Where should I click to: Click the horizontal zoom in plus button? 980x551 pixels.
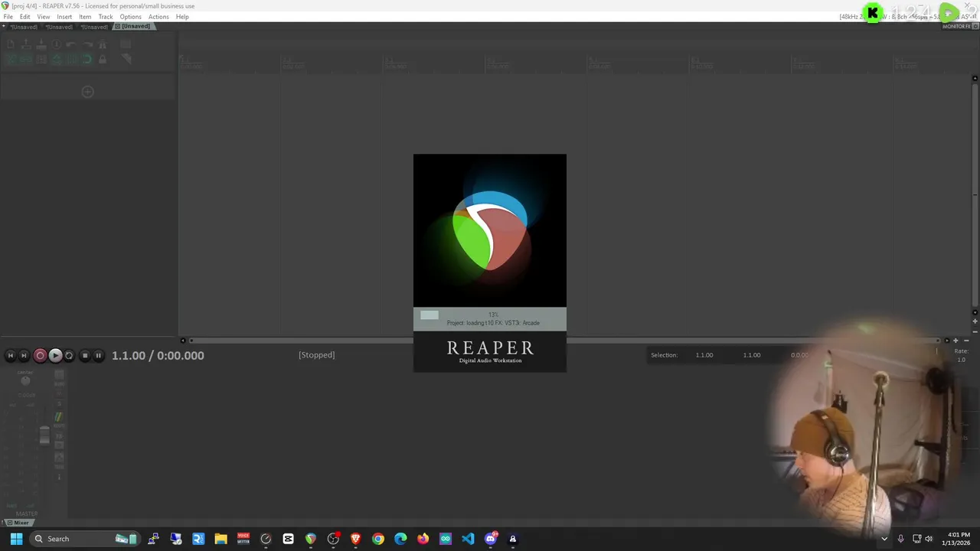(x=955, y=341)
